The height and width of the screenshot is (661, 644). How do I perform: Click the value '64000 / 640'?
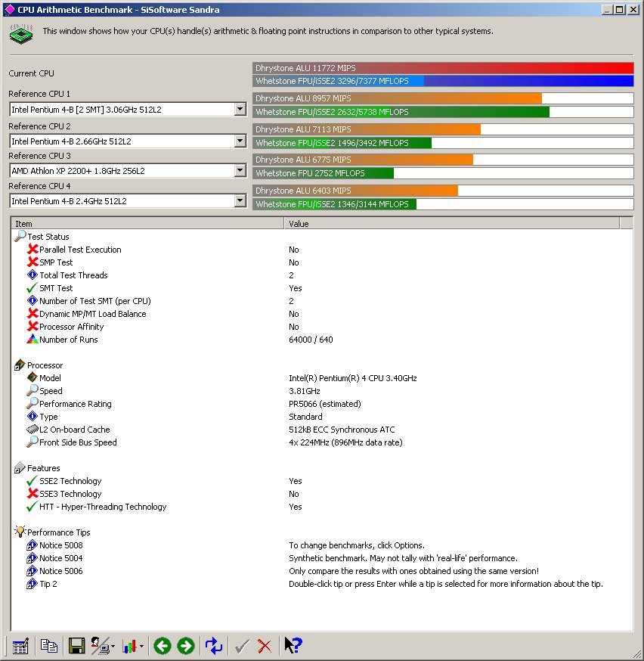(x=311, y=340)
